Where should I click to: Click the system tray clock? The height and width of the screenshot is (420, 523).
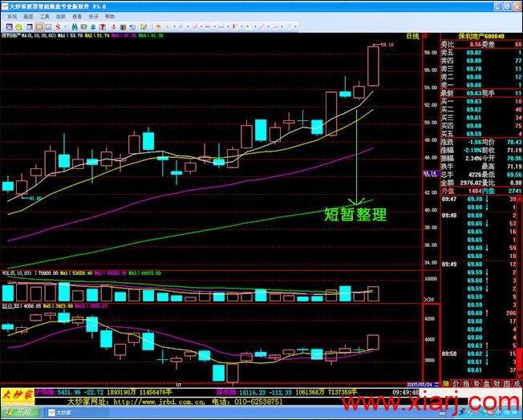513,413
